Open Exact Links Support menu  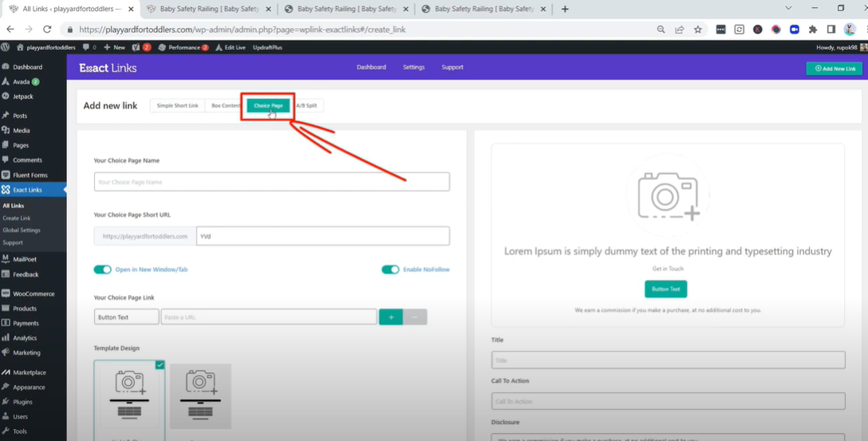[x=452, y=68]
